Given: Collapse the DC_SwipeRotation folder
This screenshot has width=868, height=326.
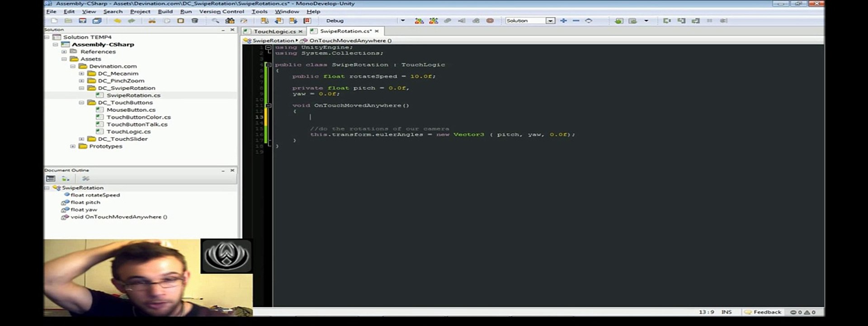Looking at the screenshot, I should click(x=81, y=88).
